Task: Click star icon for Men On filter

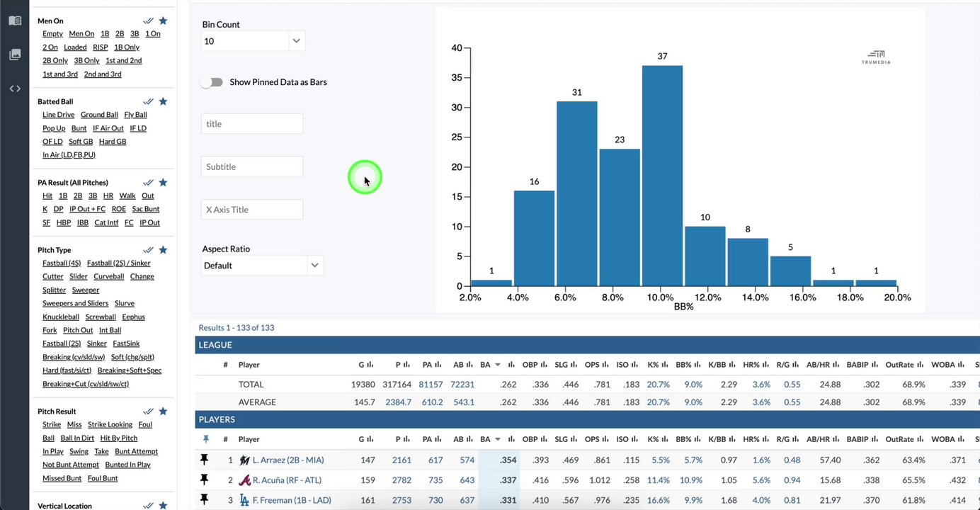Action: [x=163, y=21]
